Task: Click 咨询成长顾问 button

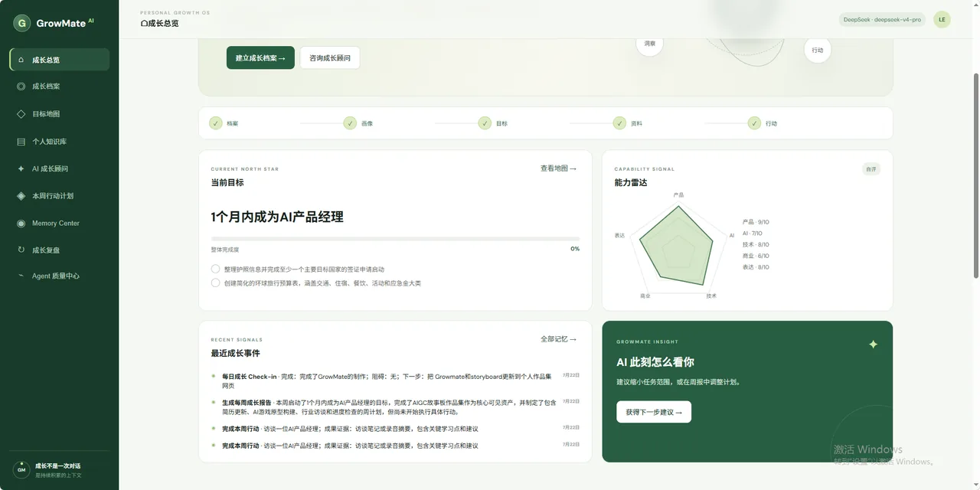Action: (x=329, y=57)
